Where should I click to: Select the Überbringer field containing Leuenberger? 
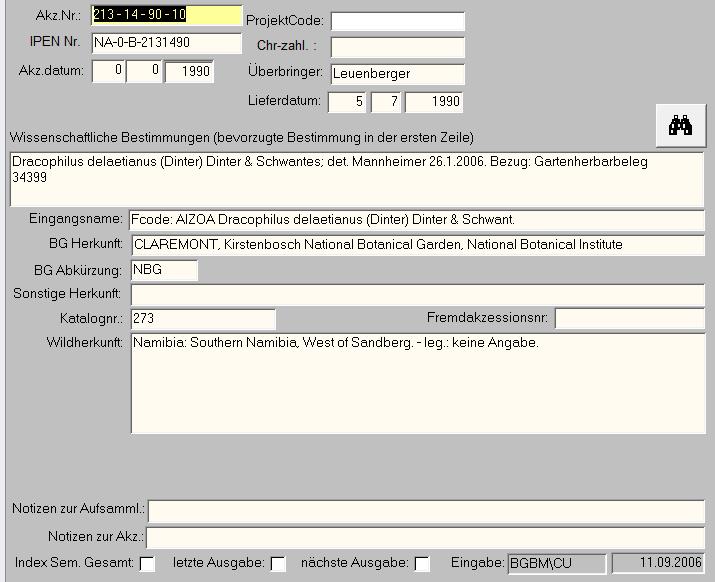pyautogui.click(x=398, y=74)
